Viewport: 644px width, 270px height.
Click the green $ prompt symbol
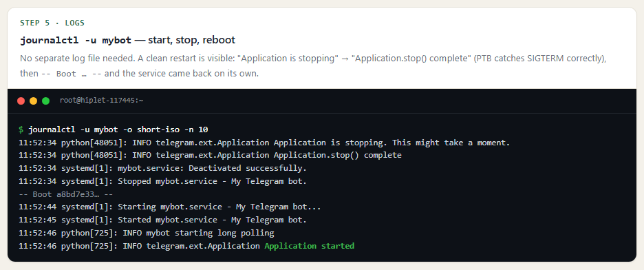point(21,129)
